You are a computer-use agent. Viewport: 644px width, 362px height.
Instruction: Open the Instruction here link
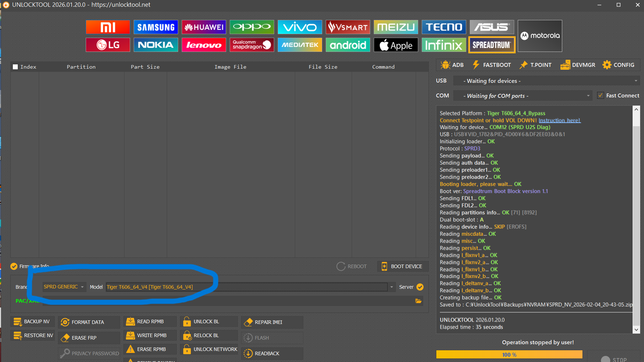click(x=559, y=120)
